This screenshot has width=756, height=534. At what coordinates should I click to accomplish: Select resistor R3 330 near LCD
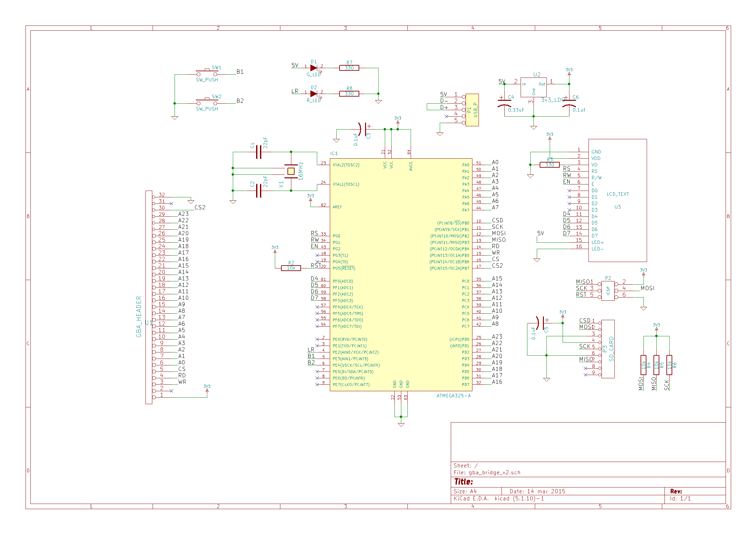pyautogui.click(x=550, y=165)
